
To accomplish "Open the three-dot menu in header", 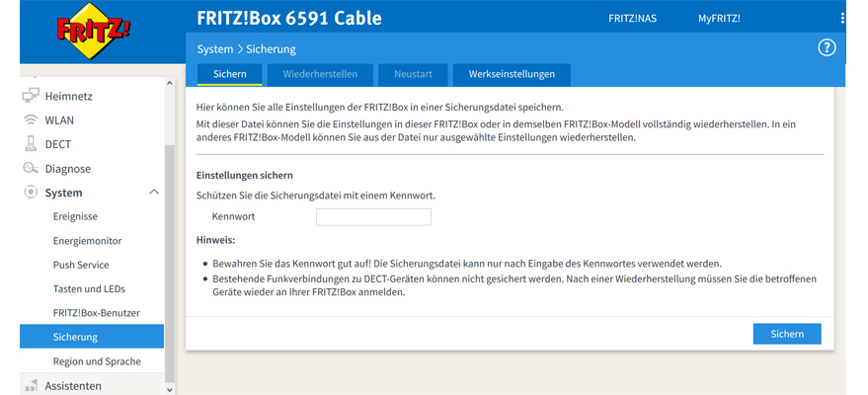I will coord(842,19).
